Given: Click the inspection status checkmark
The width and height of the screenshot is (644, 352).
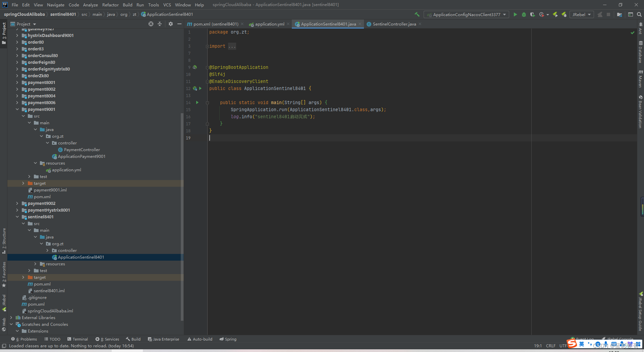Looking at the screenshot, I should point(633,33).
